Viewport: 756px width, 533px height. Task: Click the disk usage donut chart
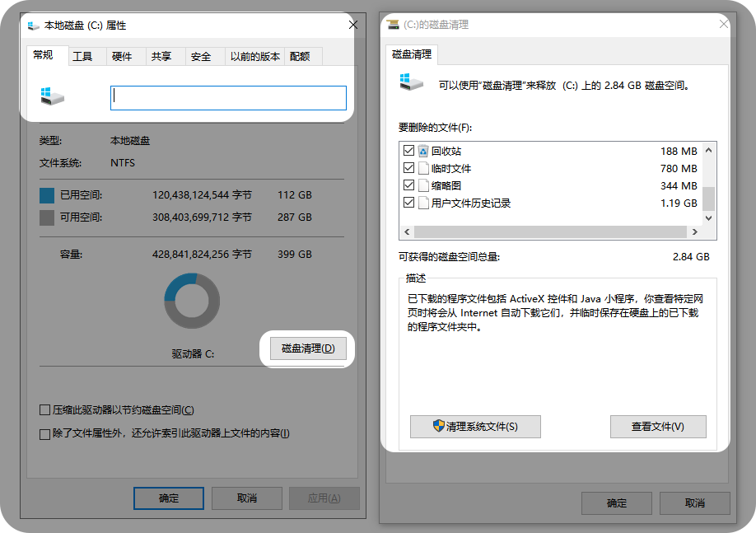(x=192, y=301)
